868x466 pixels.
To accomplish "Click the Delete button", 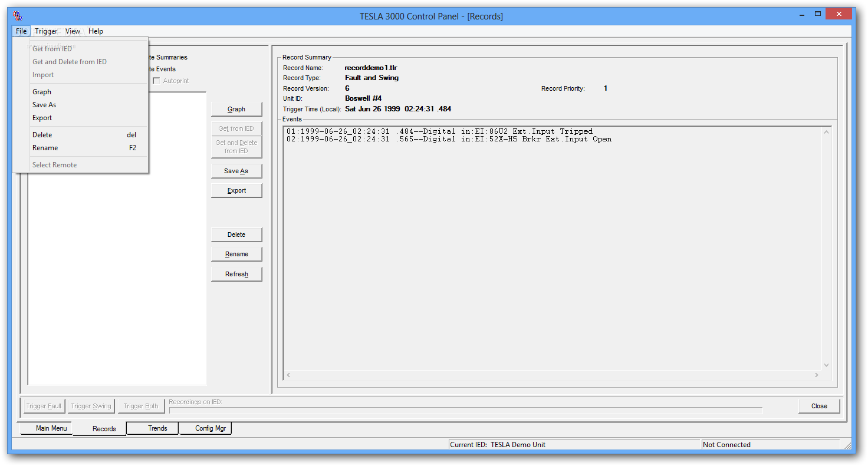I will coord(236,234).
